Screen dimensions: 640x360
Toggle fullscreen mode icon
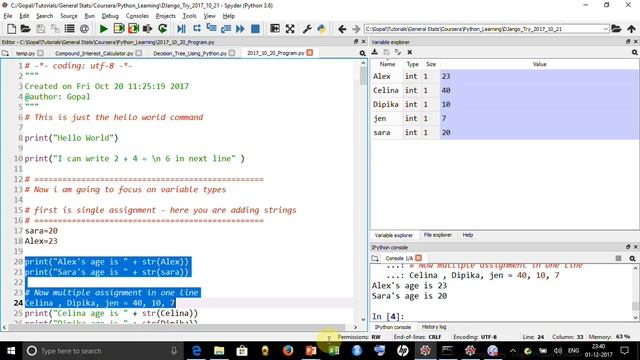(x=290, y=29)
